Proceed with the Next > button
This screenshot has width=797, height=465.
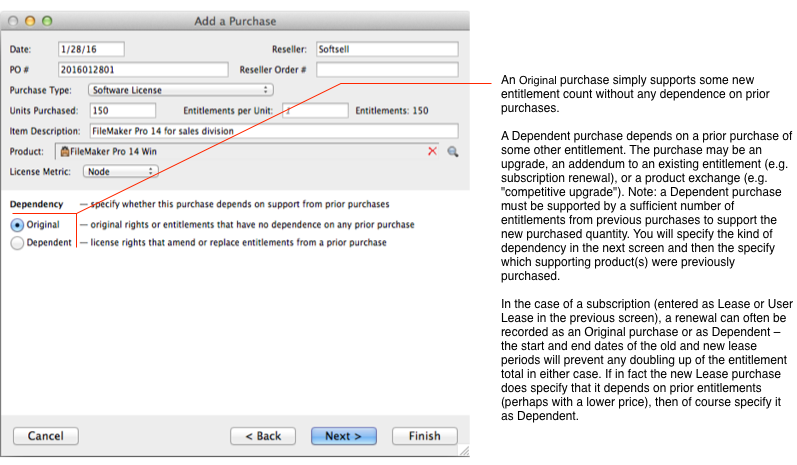pos(344,436)
